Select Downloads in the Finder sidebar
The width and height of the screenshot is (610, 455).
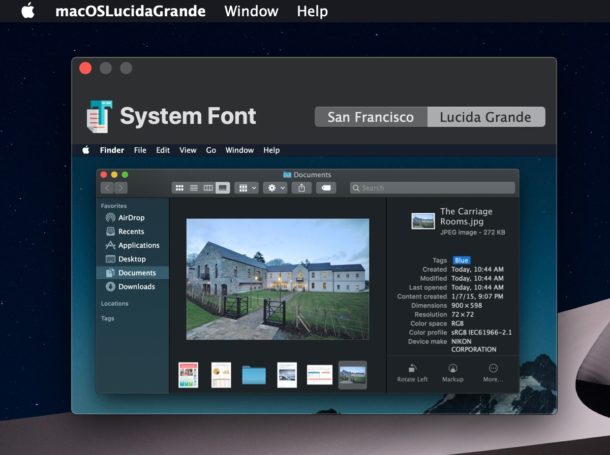pos(135,287)
